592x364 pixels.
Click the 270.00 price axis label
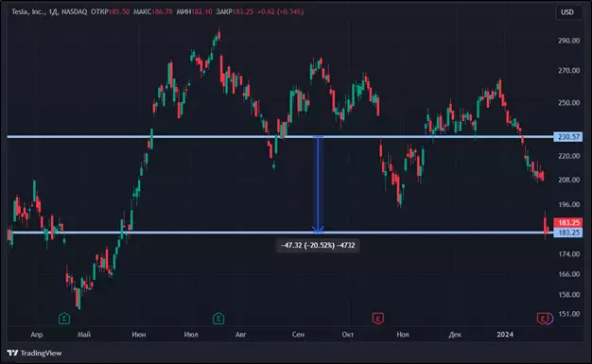click(569, 71)
